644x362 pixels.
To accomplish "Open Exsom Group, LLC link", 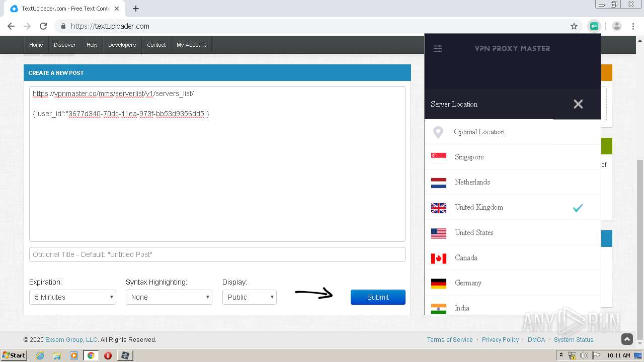I will tap(71, 340).
